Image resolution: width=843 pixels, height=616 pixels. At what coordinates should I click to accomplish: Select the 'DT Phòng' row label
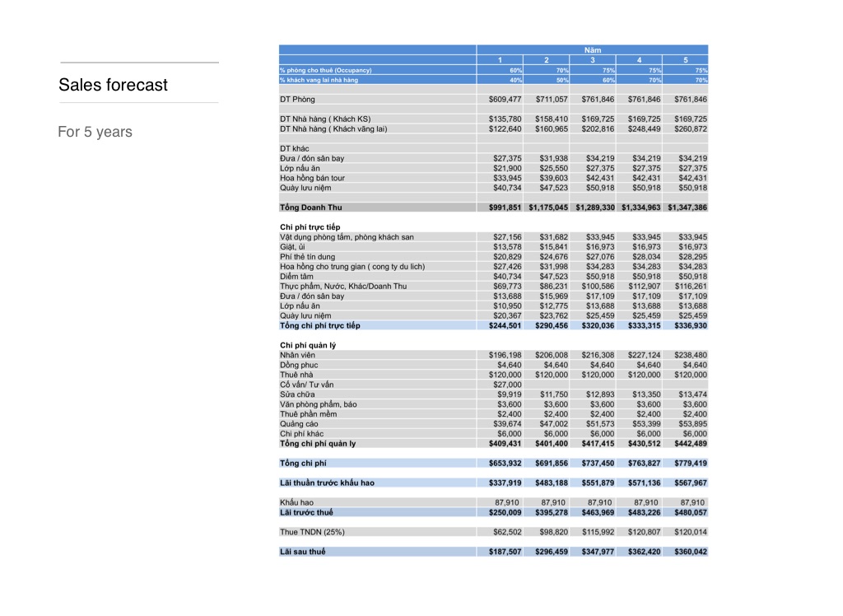click(x=297, y=100)
